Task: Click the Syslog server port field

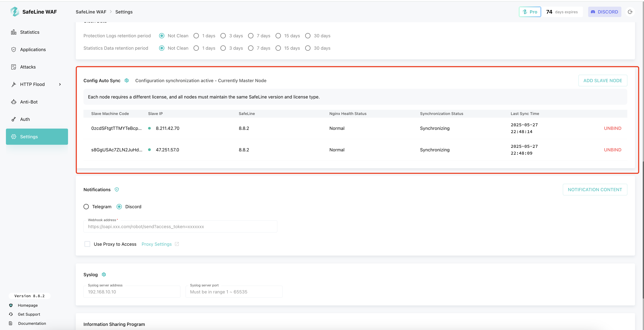Action: point(234,292)
